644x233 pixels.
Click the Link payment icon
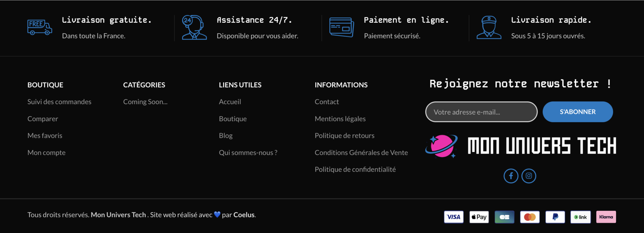coord(580,217)
